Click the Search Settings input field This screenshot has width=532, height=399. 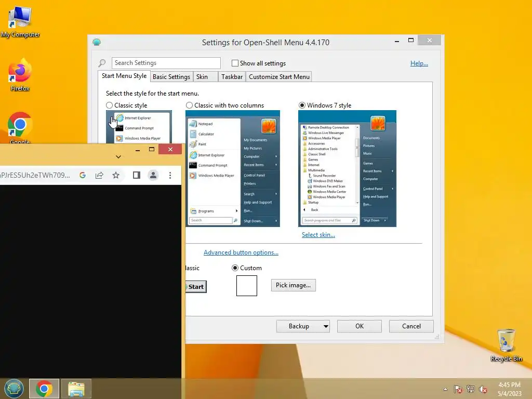(166, 63)
